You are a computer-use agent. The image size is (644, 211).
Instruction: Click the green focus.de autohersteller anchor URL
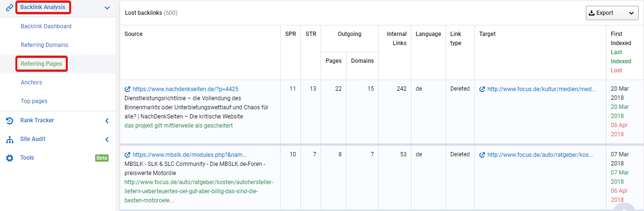[198, 191]
